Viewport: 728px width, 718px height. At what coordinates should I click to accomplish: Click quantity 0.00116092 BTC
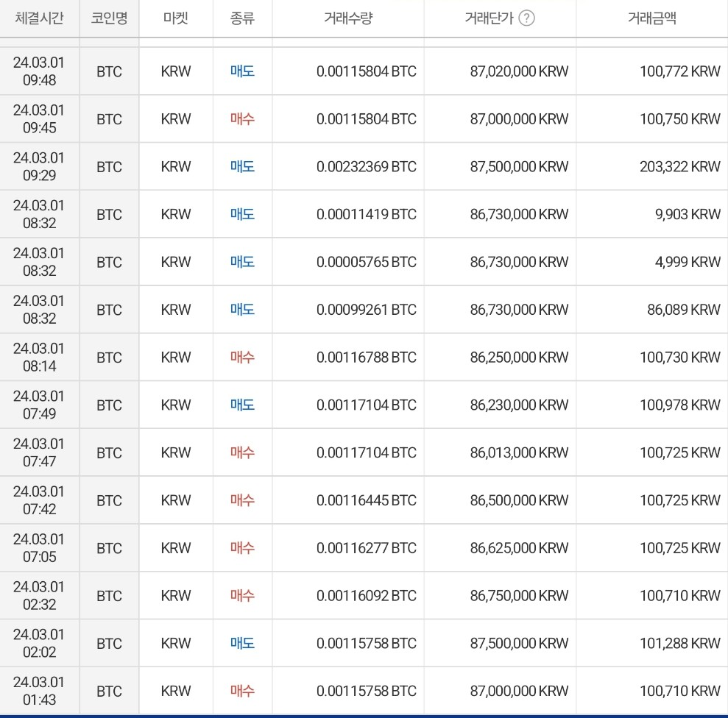pos(367,595)
